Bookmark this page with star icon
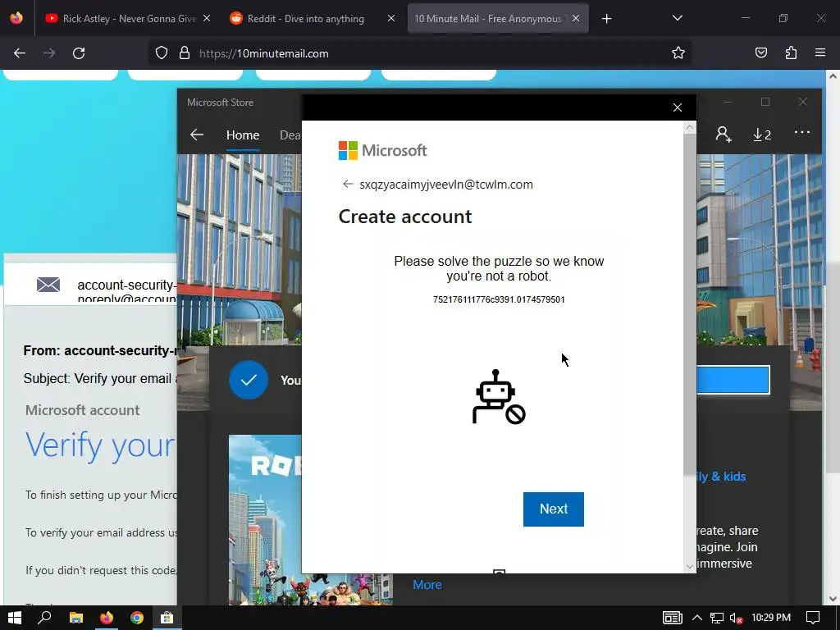The width and height of the screenshot is (840, 630). pos(678,53)
